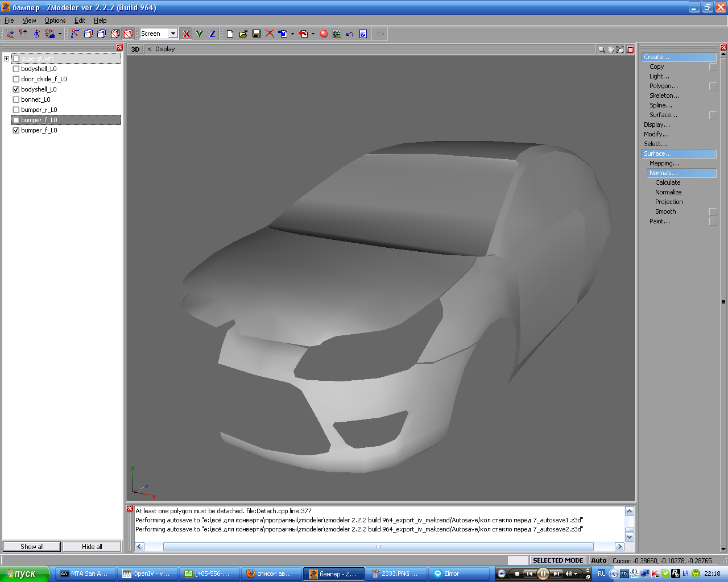728x582 pixels.
Task: Toggle the X axis constraint button
Action: point(186,34)
